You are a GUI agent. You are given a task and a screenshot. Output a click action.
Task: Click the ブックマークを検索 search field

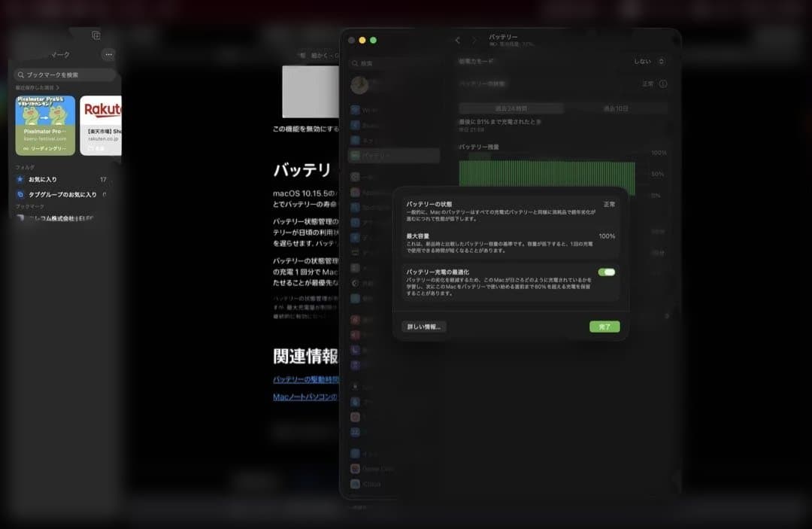point(65,74)
